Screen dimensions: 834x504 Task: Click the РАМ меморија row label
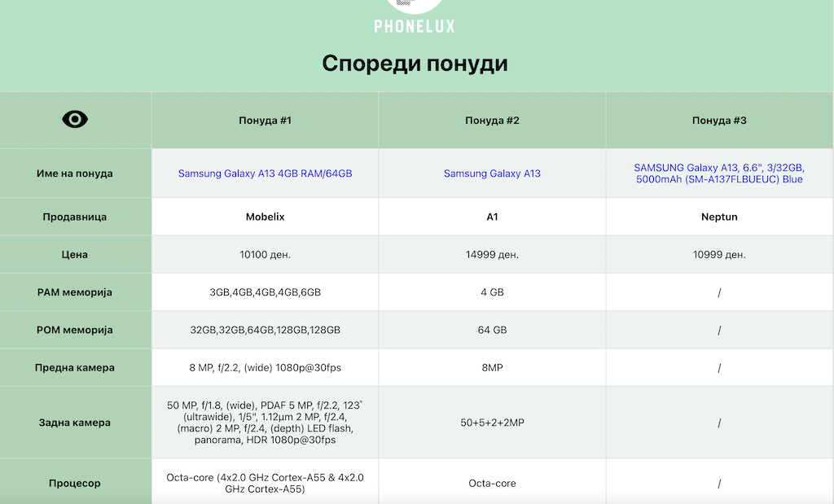point(75,292)
